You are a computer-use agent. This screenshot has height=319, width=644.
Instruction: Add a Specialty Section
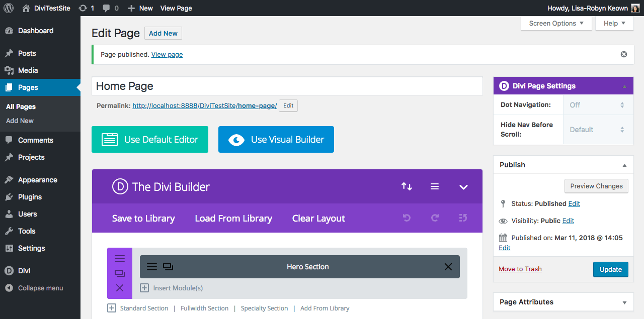point(264,308)
